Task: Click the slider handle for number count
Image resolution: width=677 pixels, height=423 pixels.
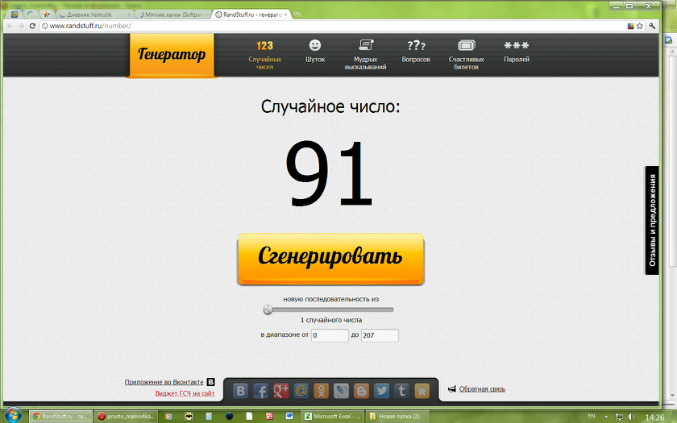Action: click(268, 310)
